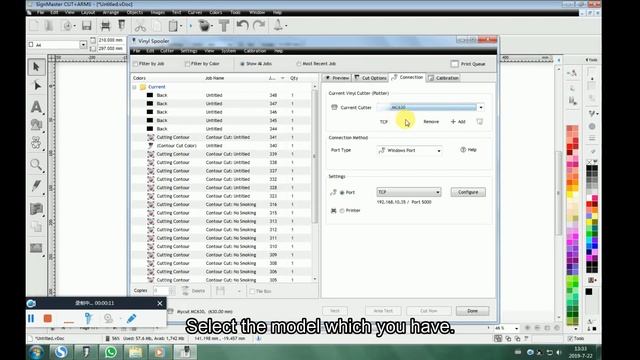Click the Save floppy disk toolbar icon
This screenshot has height=360, width=640.
[87, 26]
